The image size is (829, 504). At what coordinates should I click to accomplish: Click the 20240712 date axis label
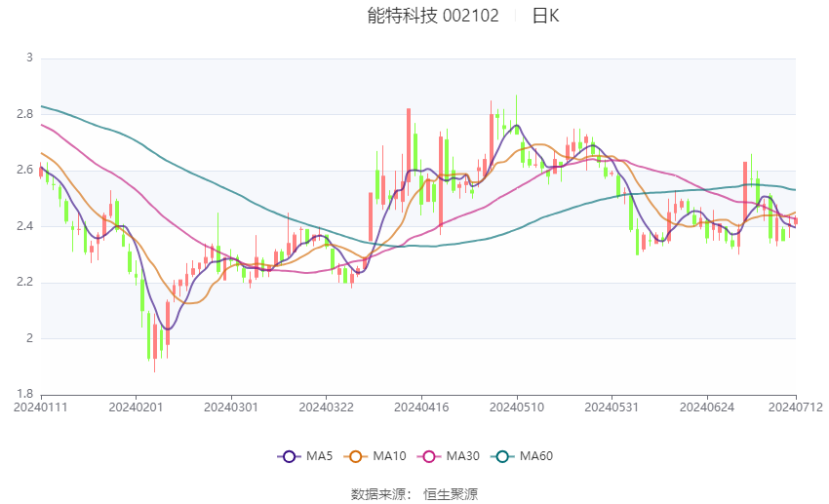796,407
